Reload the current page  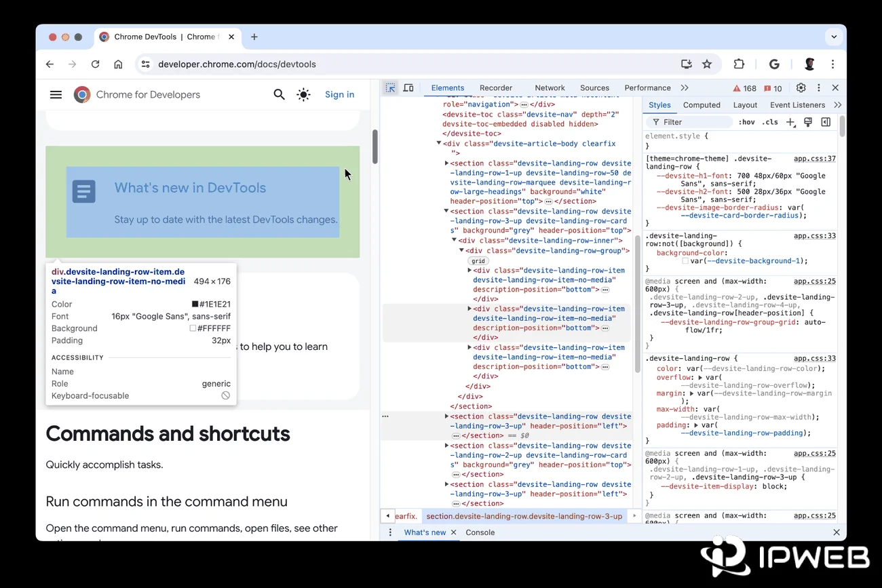pyautogui.click(x=95, y=64)
